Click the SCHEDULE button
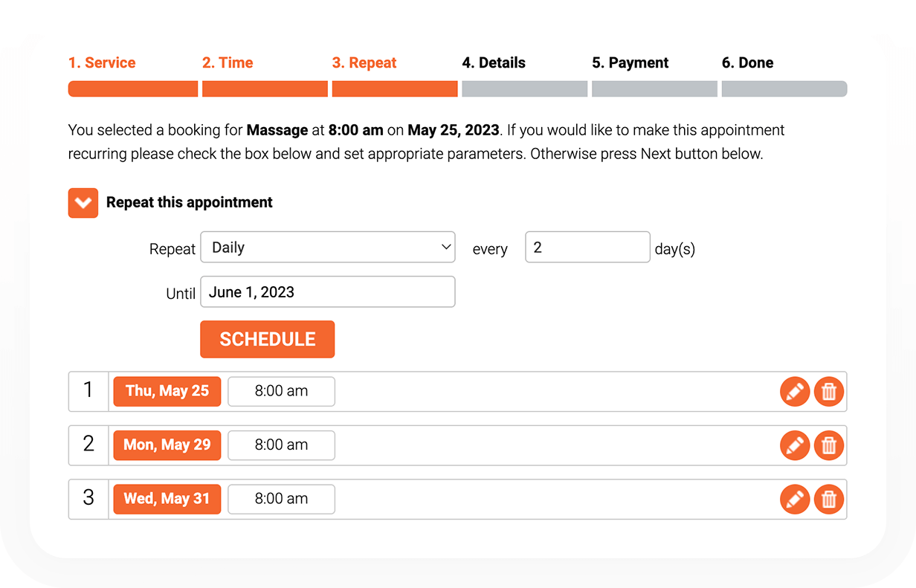 [268, 339]
